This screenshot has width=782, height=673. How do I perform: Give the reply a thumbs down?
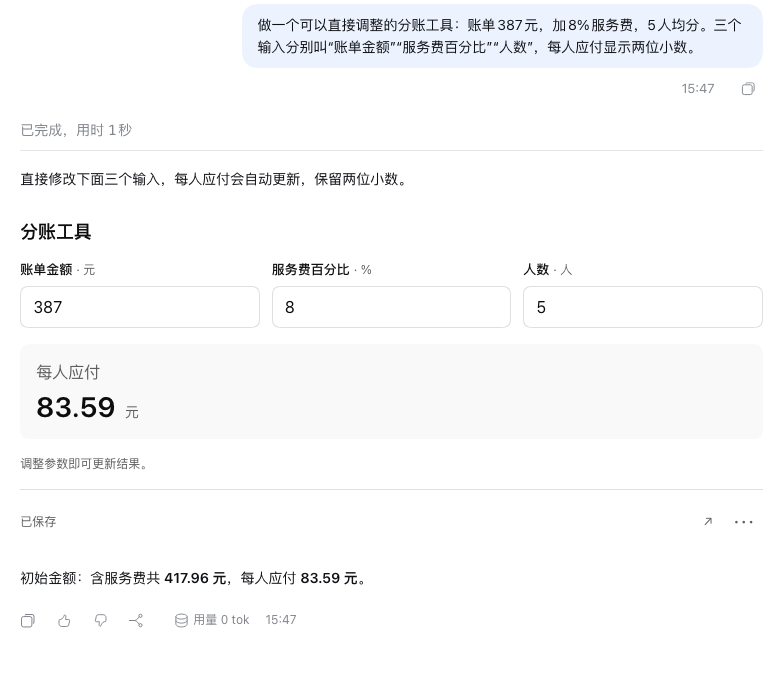pos(101,621)
